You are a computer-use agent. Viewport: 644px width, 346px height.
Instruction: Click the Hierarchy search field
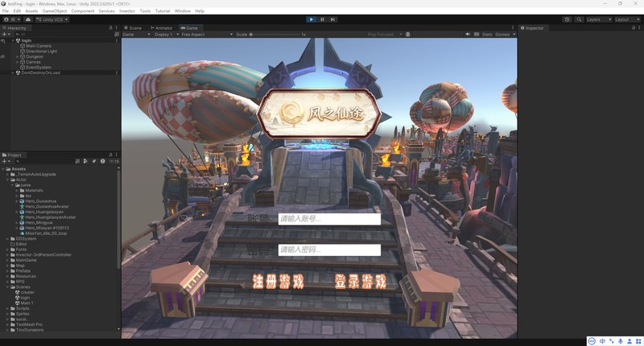64,35
